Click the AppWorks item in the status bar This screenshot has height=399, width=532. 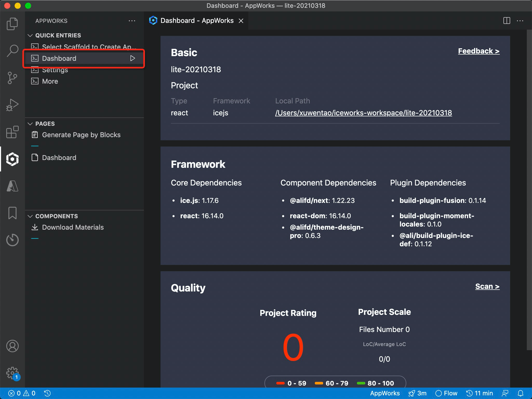pyautogui.click(x=385, y=393)
